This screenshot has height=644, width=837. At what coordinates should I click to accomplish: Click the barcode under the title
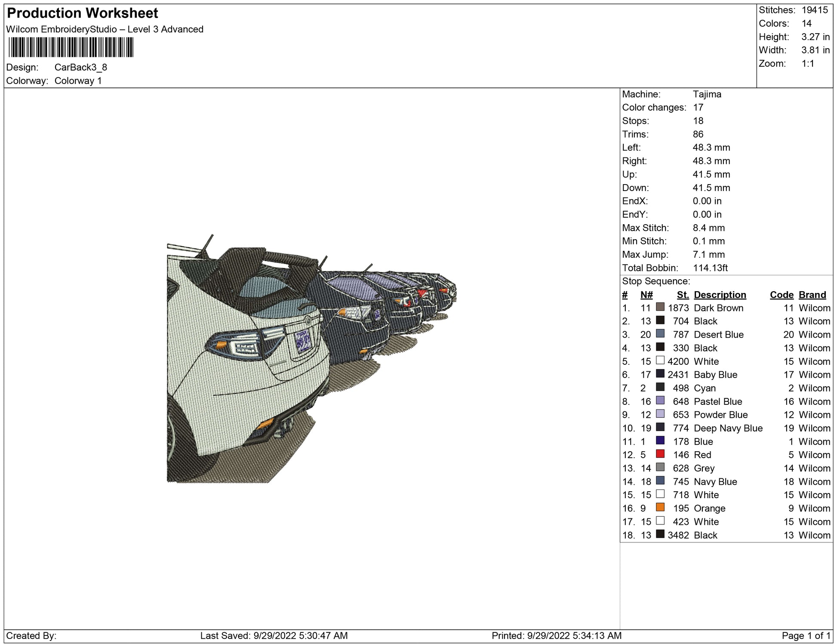pyautogui.click(x=71, y=47)
